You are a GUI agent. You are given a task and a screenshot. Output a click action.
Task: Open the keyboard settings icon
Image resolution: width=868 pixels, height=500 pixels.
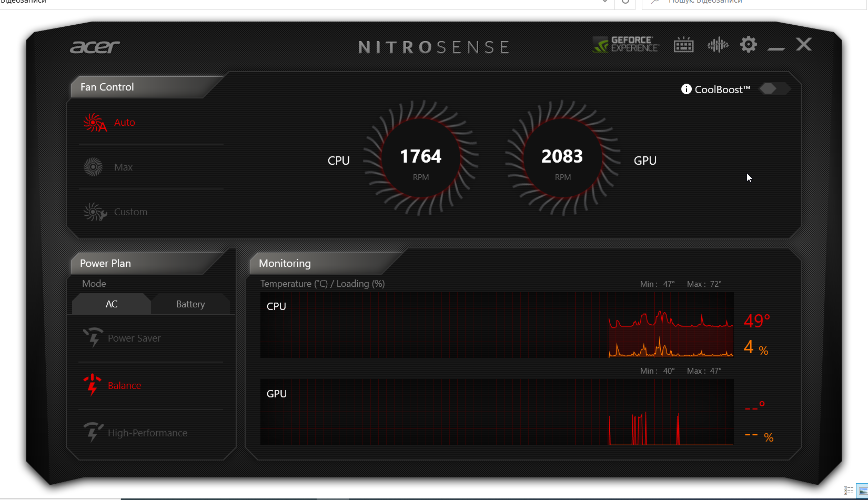click(683, 45)
